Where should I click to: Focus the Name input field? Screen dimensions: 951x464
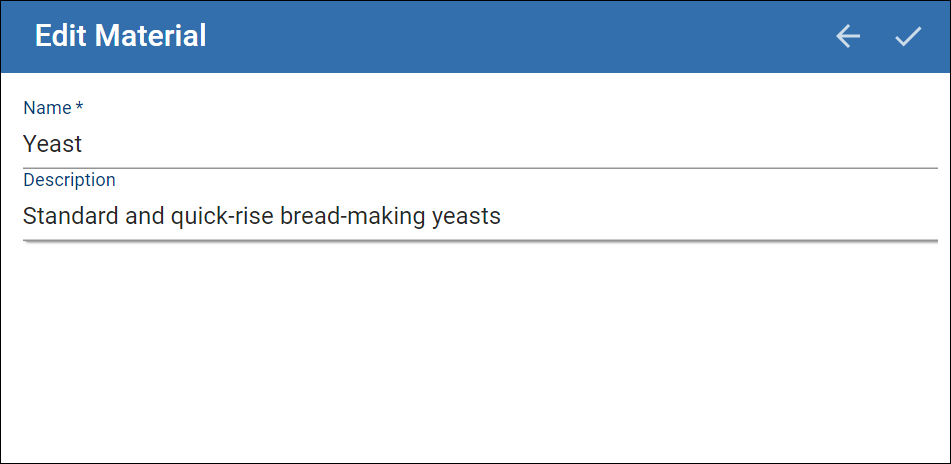point(480,144)
